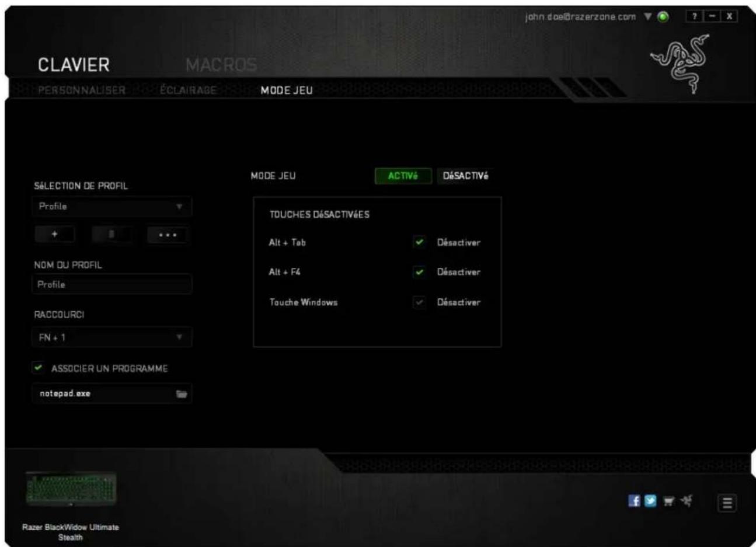Open the Éclairage sub-tab

[x=189, y=90]
